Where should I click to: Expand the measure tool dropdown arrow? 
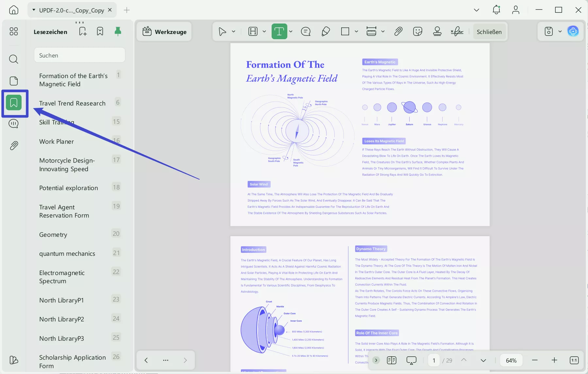click(383, 32)
